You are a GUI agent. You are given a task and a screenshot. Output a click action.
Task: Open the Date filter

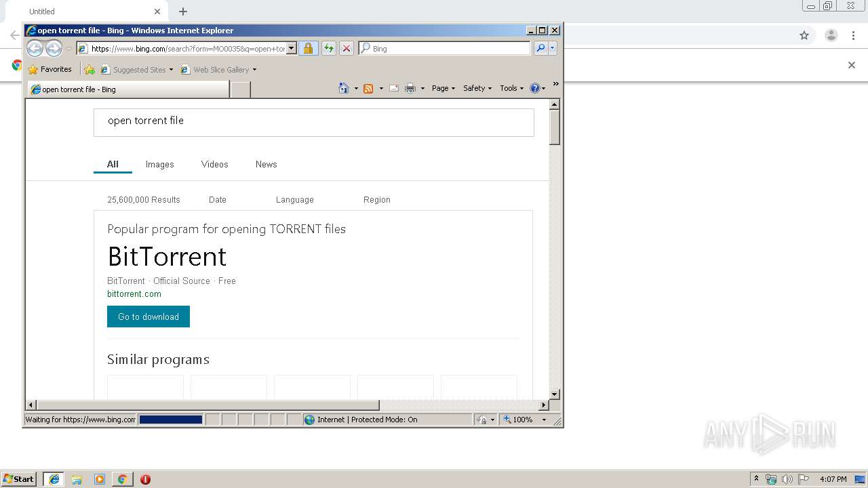[218, 200]
